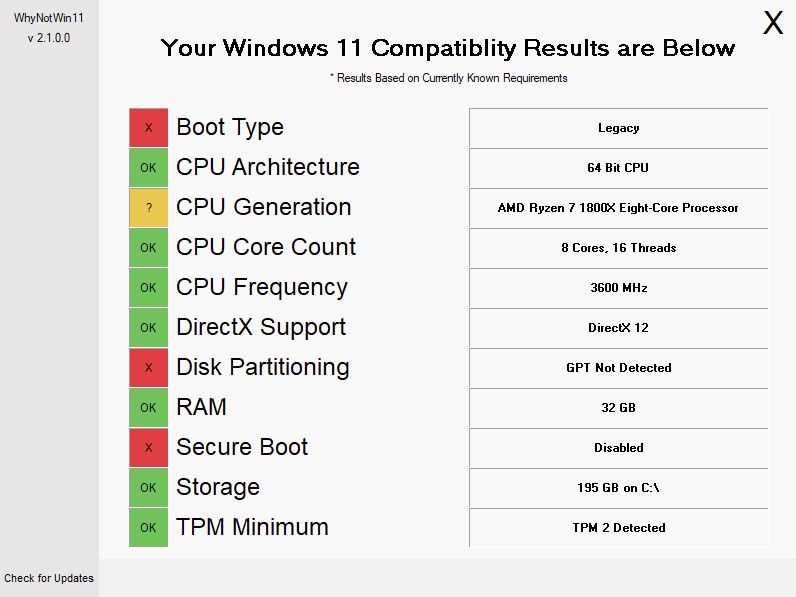
Task: Click the OK status icon for CPU Core Count
Action: 148,248
